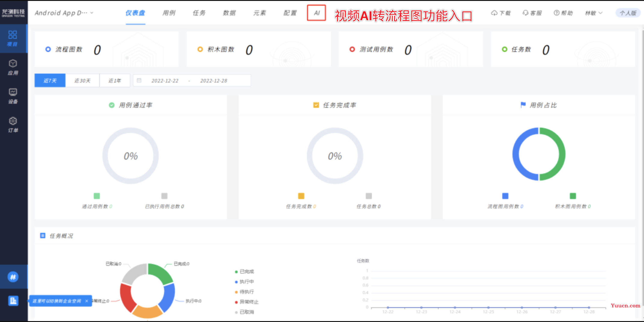644x322 pixels.
Task: Toggle the 异常终止 legend item
Action: click(247, 302)
